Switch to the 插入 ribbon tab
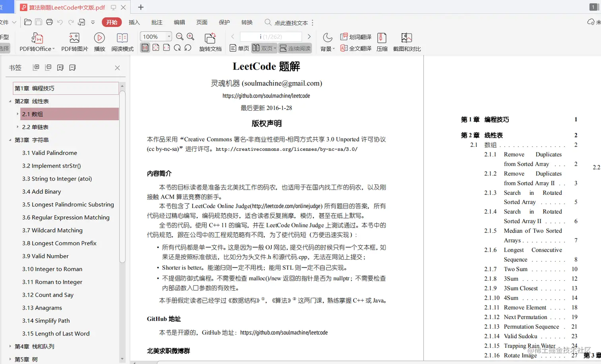Viewport: 601px width, 364px height. 134,23
